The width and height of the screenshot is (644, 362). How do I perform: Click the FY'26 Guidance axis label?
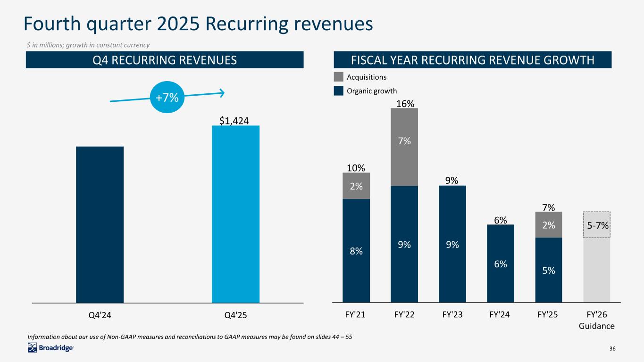(x=597, y=320)
